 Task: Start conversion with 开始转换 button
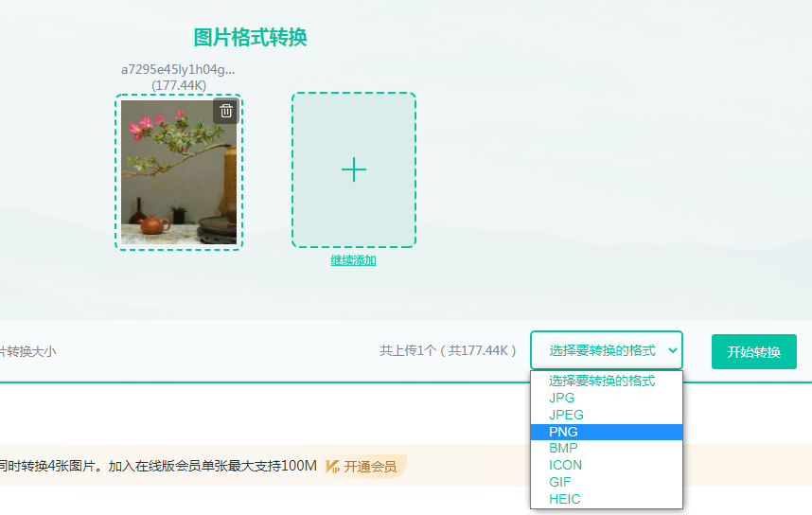tap(754, 352)
